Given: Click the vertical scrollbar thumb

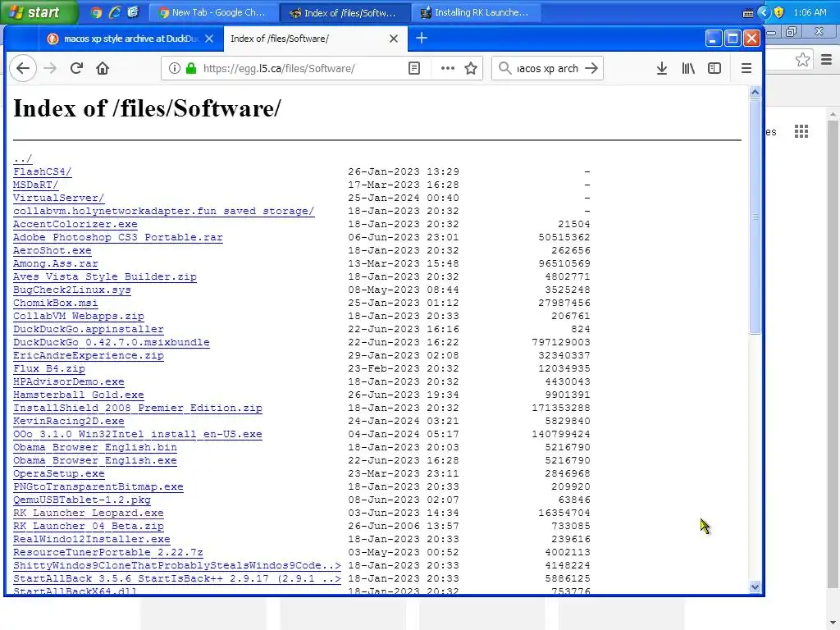Looking at the screenshot, I should [755, 217].
